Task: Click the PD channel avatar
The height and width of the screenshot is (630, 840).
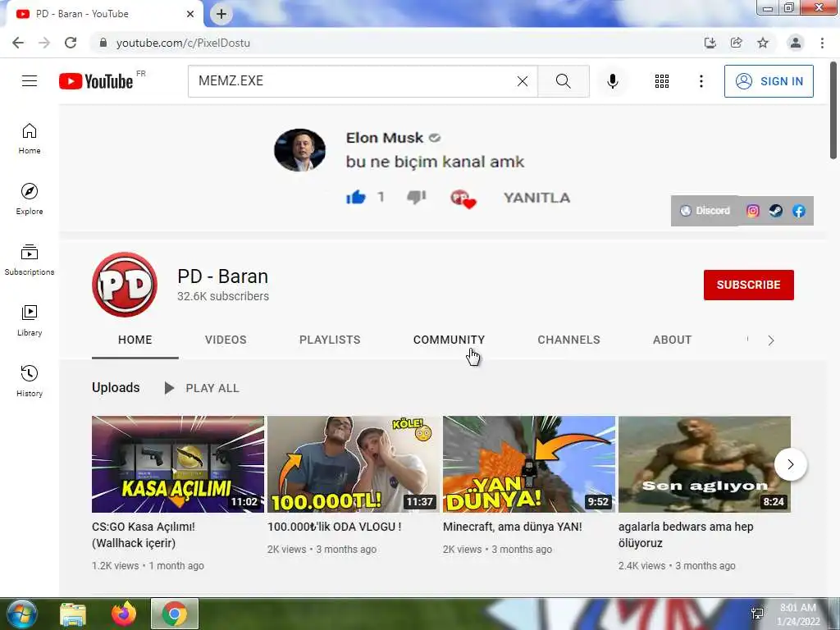Action: [x=125, y=285]
